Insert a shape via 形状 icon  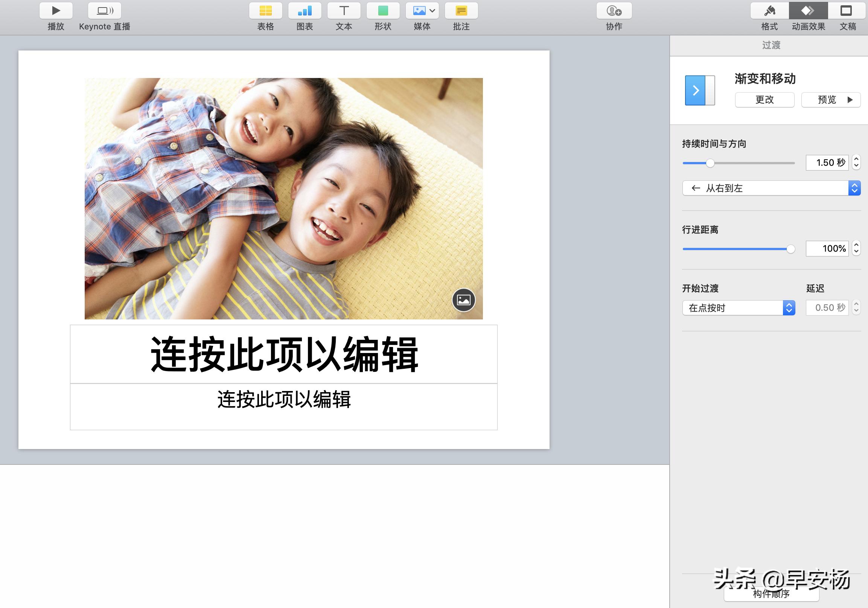click(x=383, y=10)
